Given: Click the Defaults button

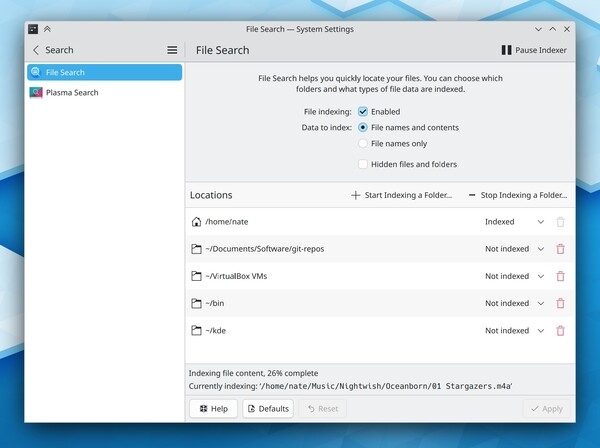Looking at the screenshot, I should pos(267,408).
